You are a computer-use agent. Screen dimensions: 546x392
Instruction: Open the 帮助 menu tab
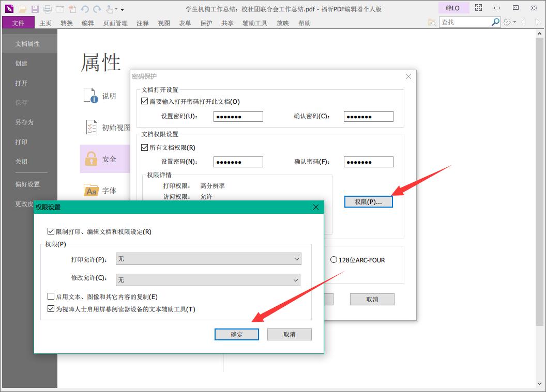click(x=305, y=23)
